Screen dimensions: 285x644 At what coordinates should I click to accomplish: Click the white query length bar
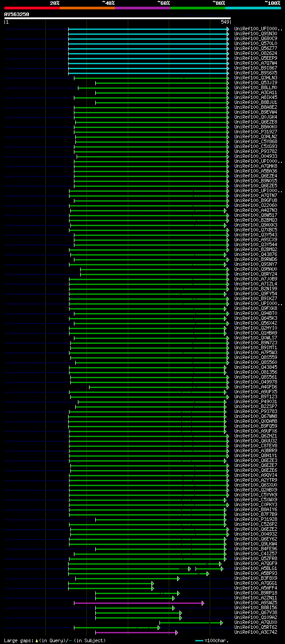[x=118, y=18]
